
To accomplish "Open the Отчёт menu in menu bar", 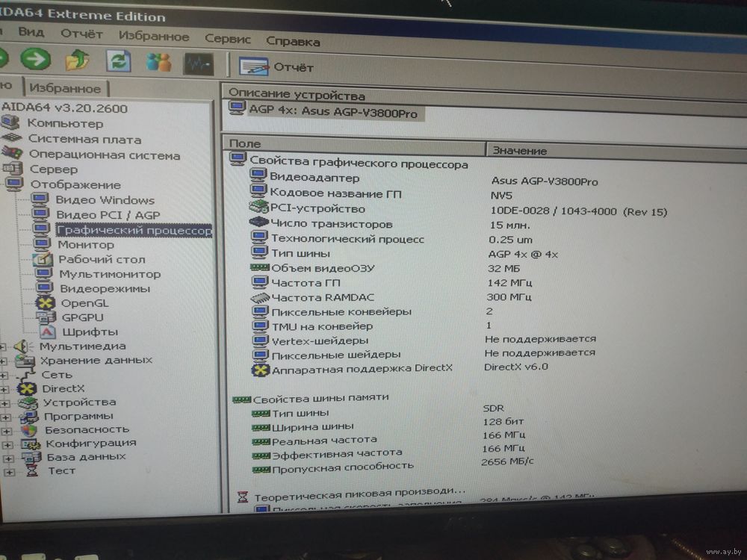I will click(81, 34).
